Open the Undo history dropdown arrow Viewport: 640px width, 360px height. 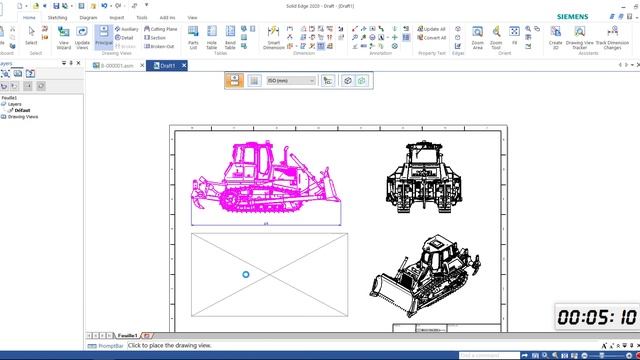(x=111, y=6)
